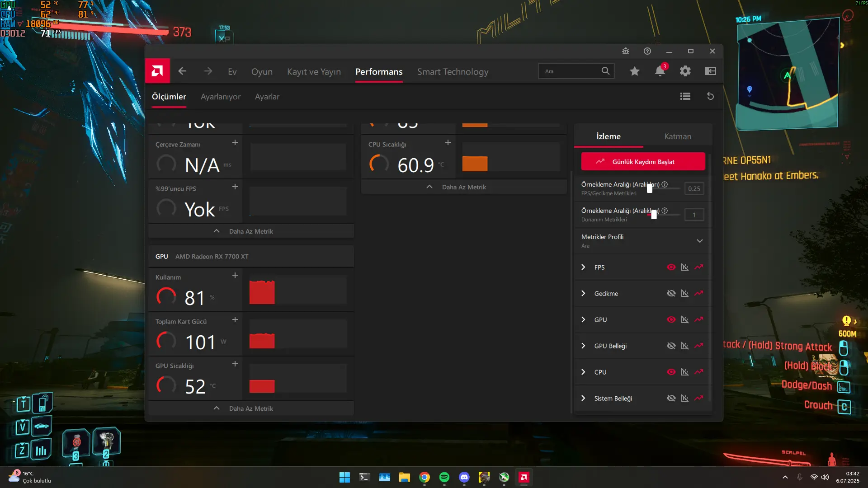This screenshot has height=488, width=868.
Task: Toggle the Sistem Belleği logging trend icon
Action: tap(699, 399)
